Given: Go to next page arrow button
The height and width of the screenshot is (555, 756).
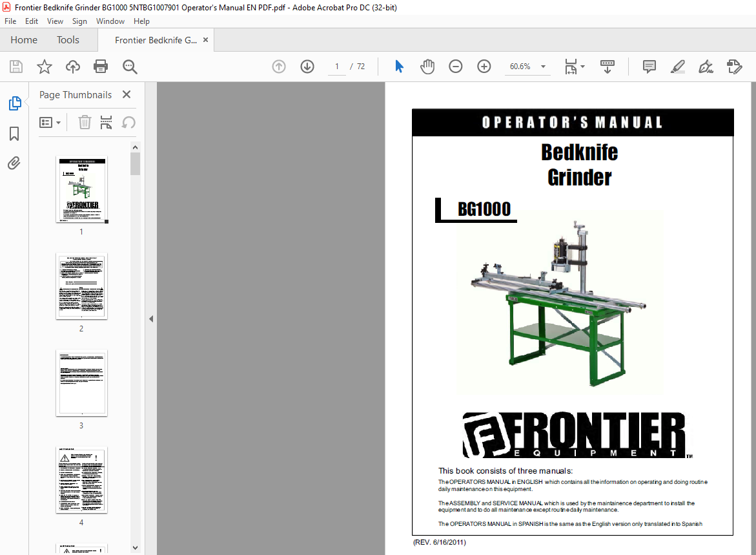Looking at the screenshot, I should pyautogui.click(x=307, y=67).
